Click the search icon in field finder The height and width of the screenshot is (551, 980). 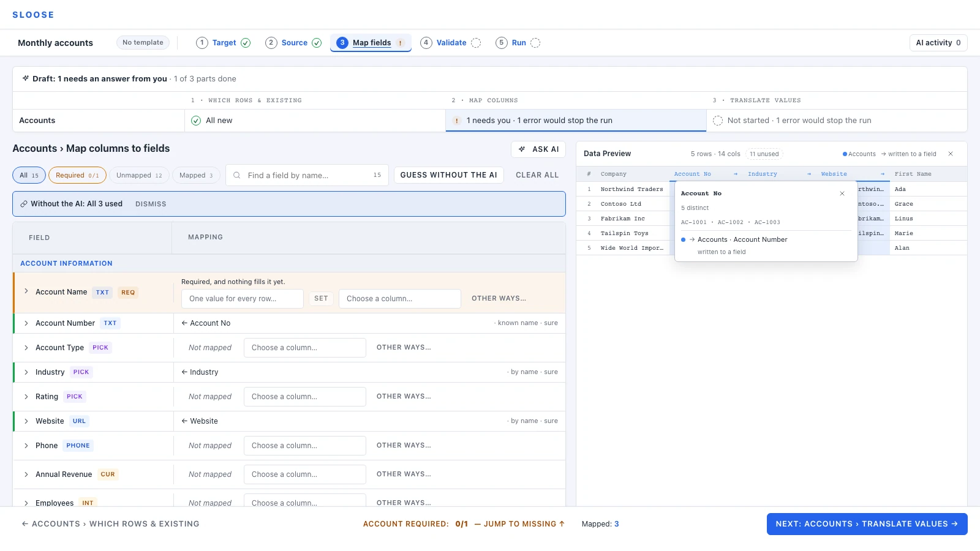click(237, 175)
